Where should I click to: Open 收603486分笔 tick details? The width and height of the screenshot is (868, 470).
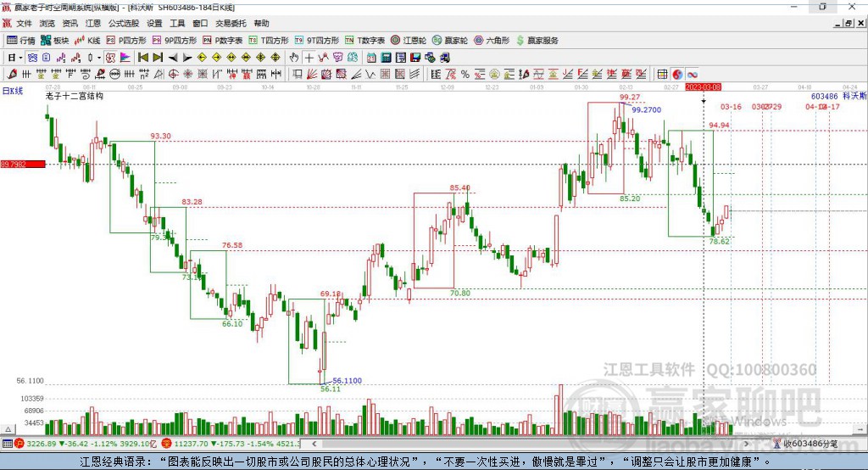(805, 444)
